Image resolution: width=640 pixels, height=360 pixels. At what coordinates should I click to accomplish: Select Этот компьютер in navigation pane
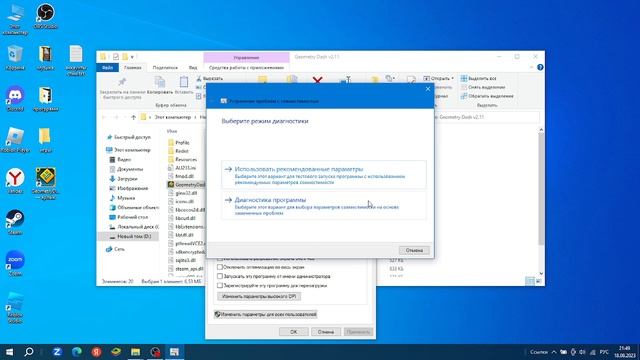coord(129,150)
